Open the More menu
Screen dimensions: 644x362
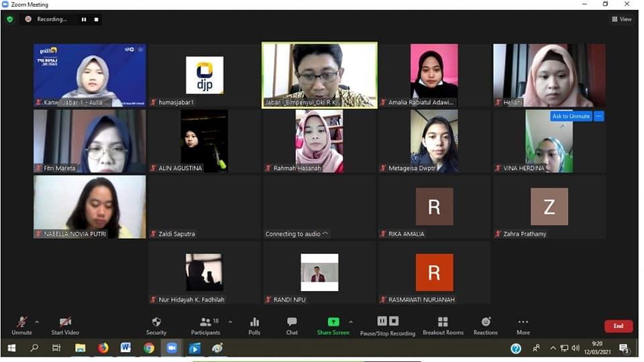coord(523,322)
